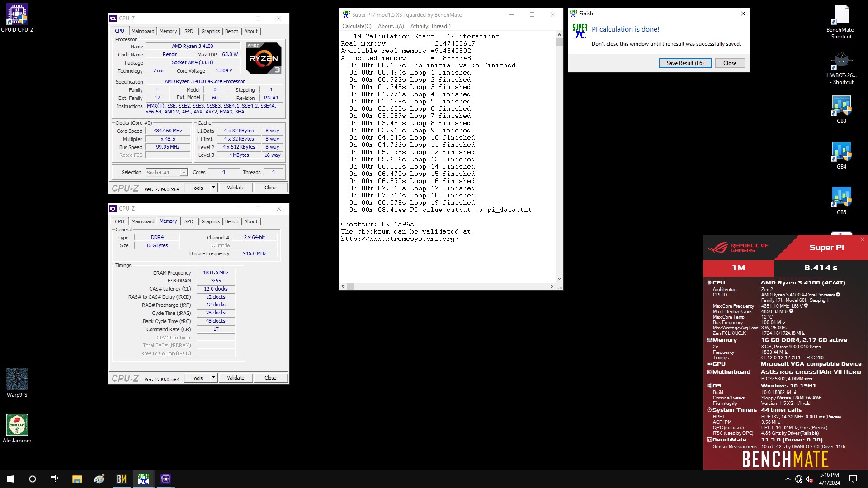Screen dimensions: 868x488
Task: Open the HWBOT x265 Shortcut desktop icon
Action: [x=841, y=68]
